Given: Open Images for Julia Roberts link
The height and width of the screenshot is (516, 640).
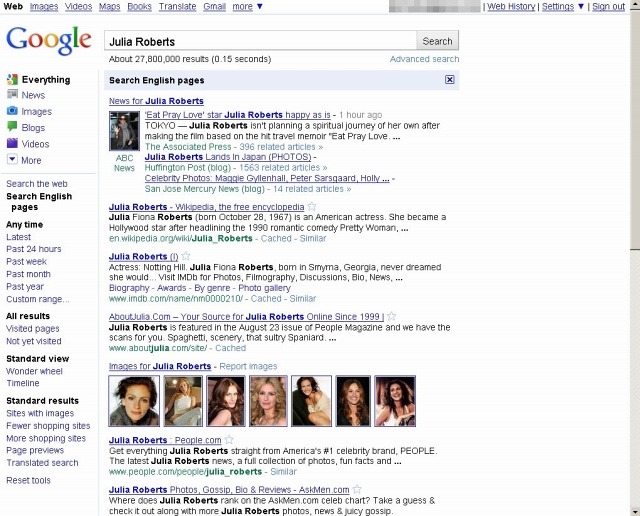Looking at the screenshot, I should pos(160,366).
